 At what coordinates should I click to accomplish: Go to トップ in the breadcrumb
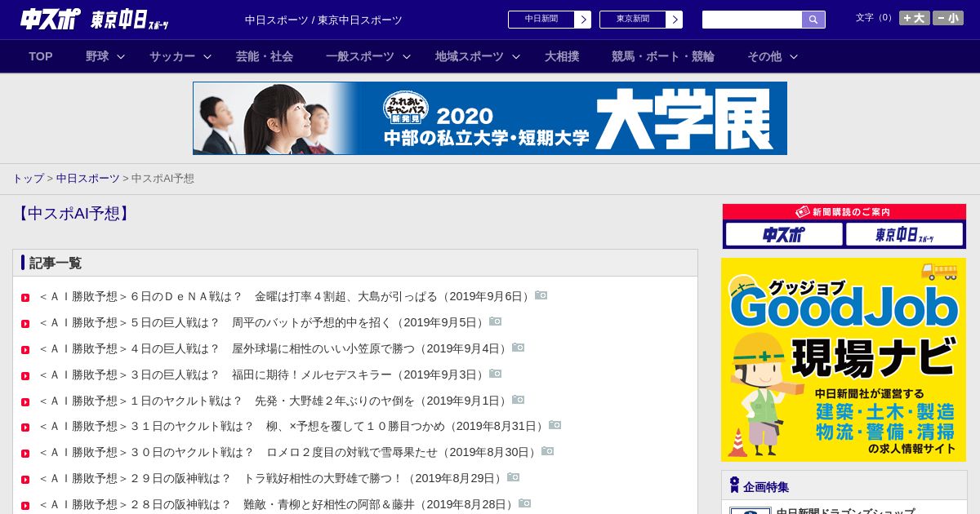tap(28, 178)
